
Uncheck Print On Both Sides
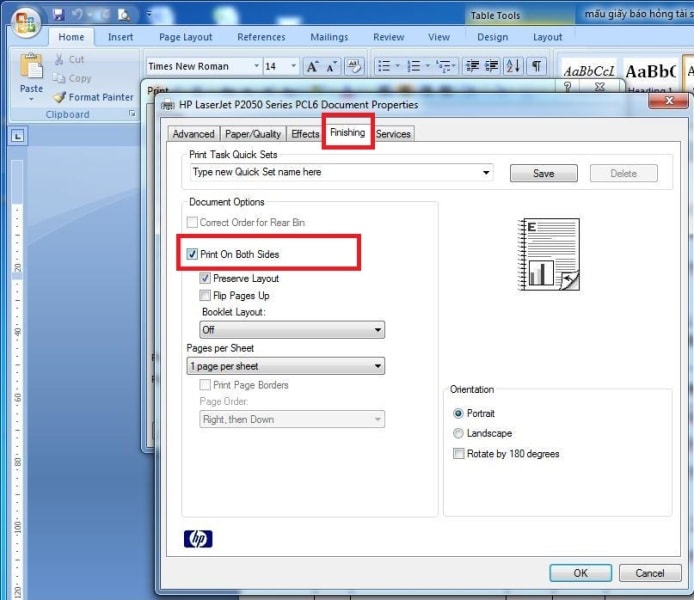192,254
